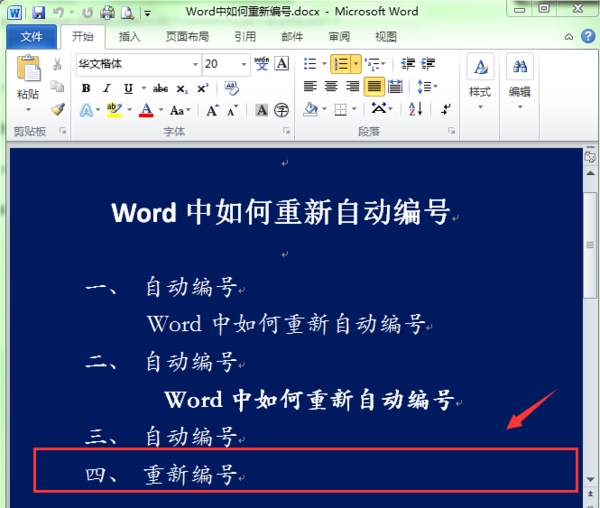600x508 pixels.
Task: Open the font size 20 dropdown
Action: click(x=244, y=64)
